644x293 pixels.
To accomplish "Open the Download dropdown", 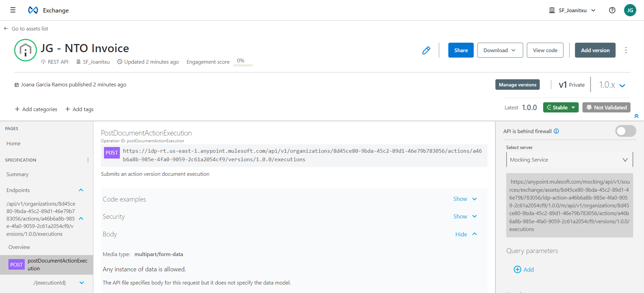I will pyautogui.click(x=500, y=50).
